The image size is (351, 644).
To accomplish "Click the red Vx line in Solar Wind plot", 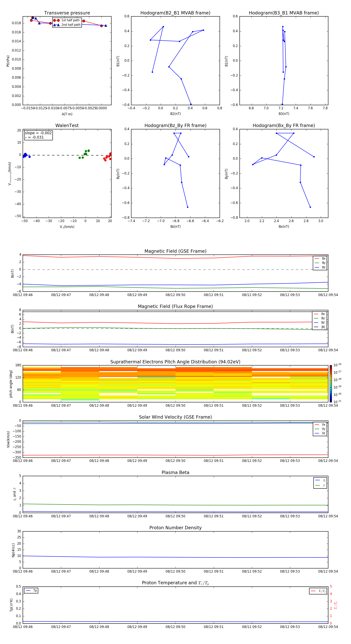I will click(175, 455).
